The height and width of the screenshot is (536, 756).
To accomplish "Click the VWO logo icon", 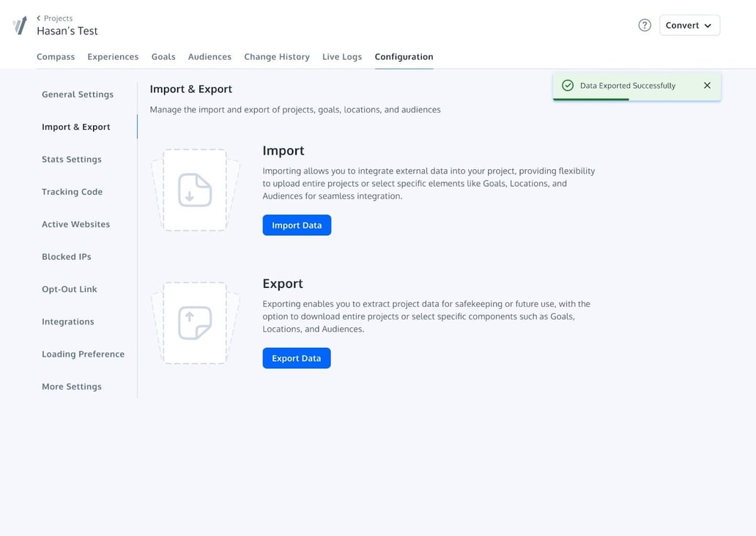I will (x=19, y=25).
